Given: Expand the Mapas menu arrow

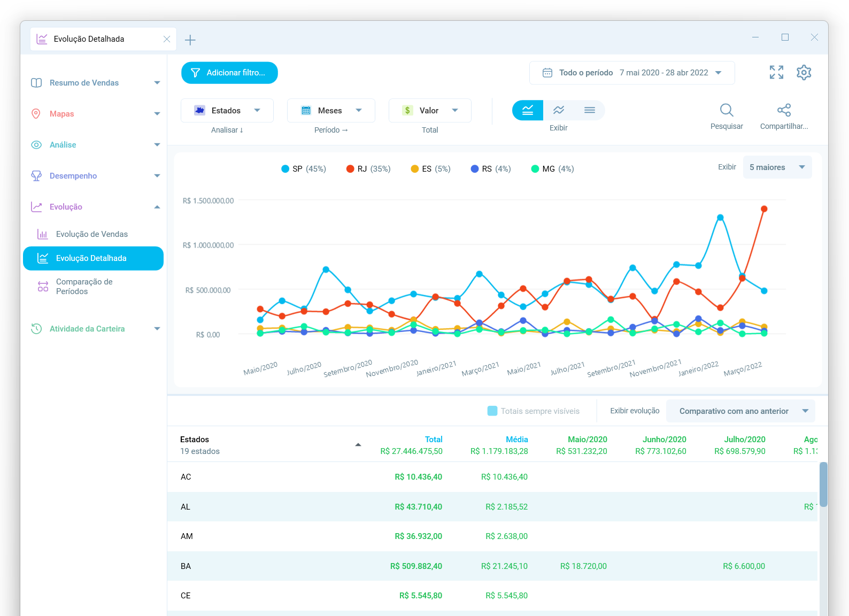Looking at the screenshot, I should point(157,114).
